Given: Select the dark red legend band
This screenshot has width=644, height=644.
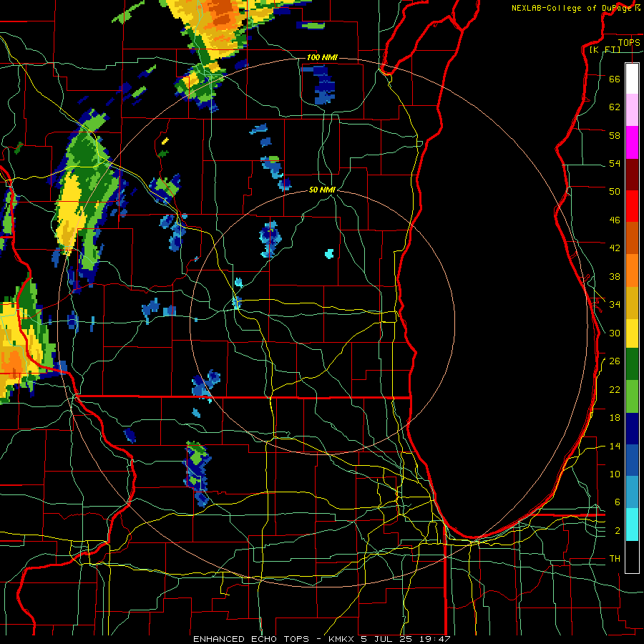Looking at the screenshot, I should [632, 175].
